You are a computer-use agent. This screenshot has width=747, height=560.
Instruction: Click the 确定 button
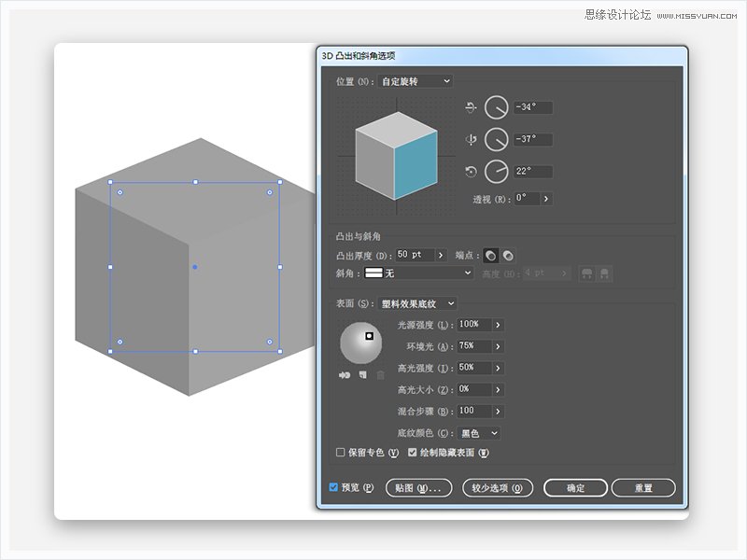click(x=575, y=487)
